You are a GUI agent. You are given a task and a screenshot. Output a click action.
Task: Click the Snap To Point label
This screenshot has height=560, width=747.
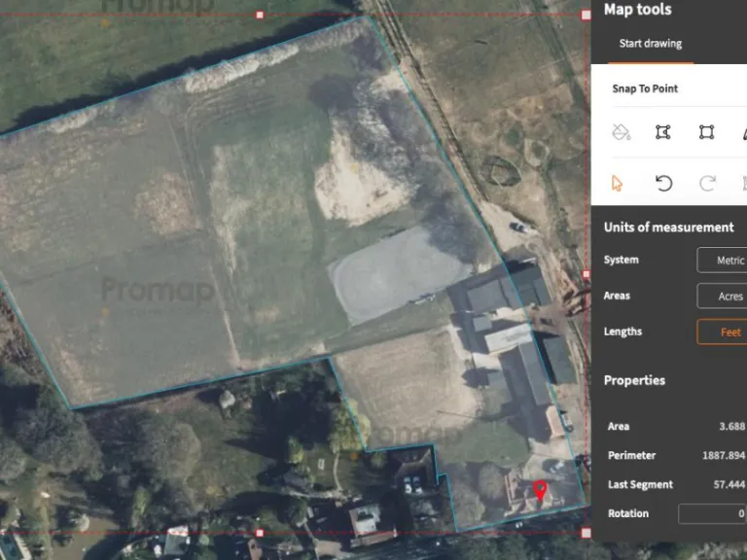[x=645, y=89]
